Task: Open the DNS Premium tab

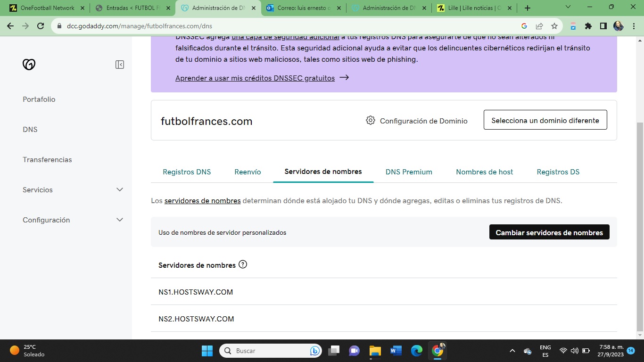Action: coord(409,172)
